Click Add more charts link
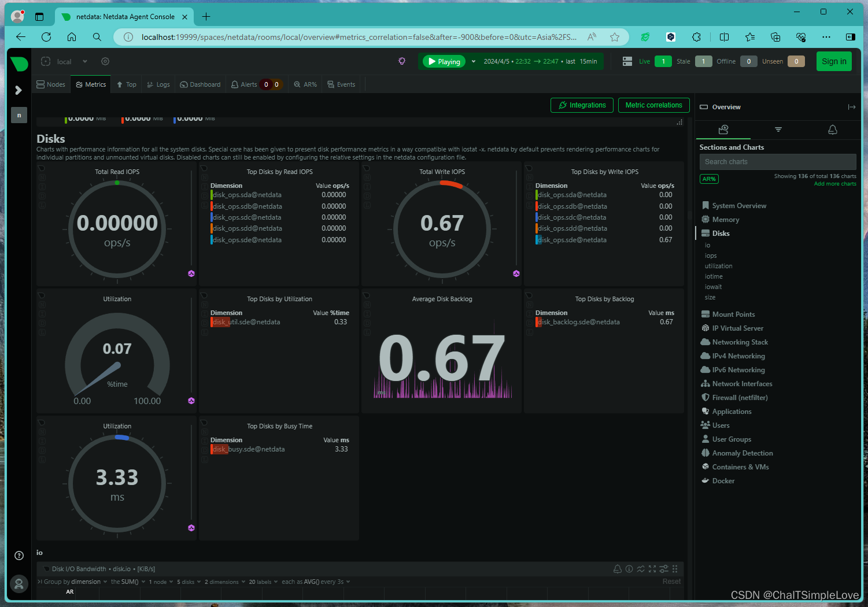This screenshot has width=868, height=607. click(835, 184)
